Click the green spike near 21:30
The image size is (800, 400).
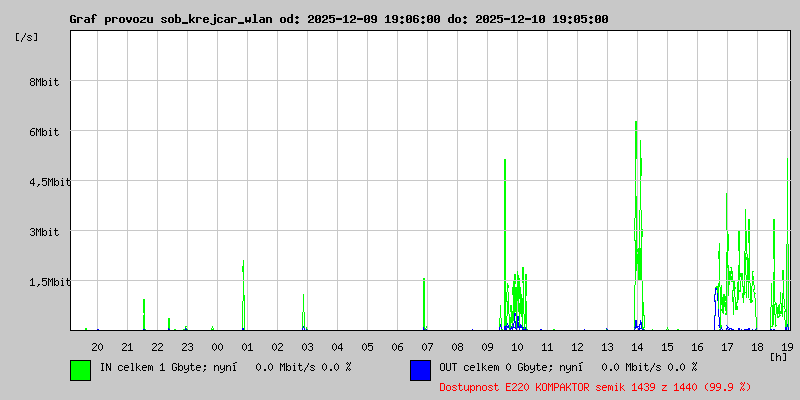tap(144, 314)
